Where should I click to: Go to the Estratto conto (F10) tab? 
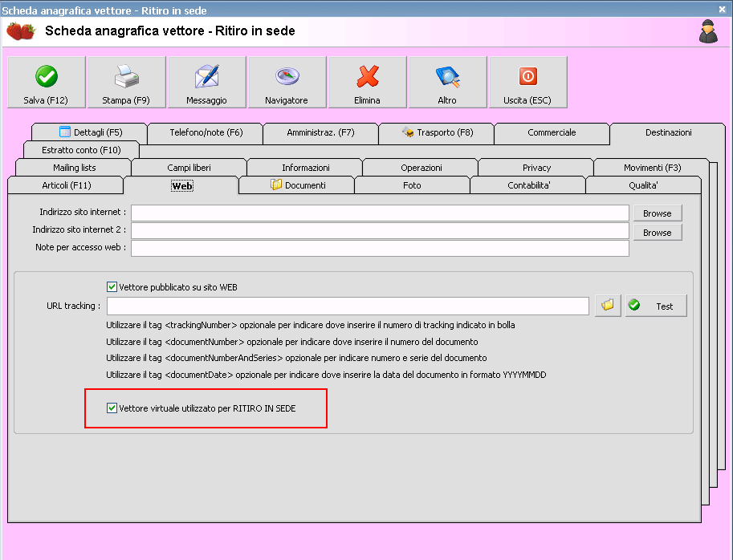(81, 150)
